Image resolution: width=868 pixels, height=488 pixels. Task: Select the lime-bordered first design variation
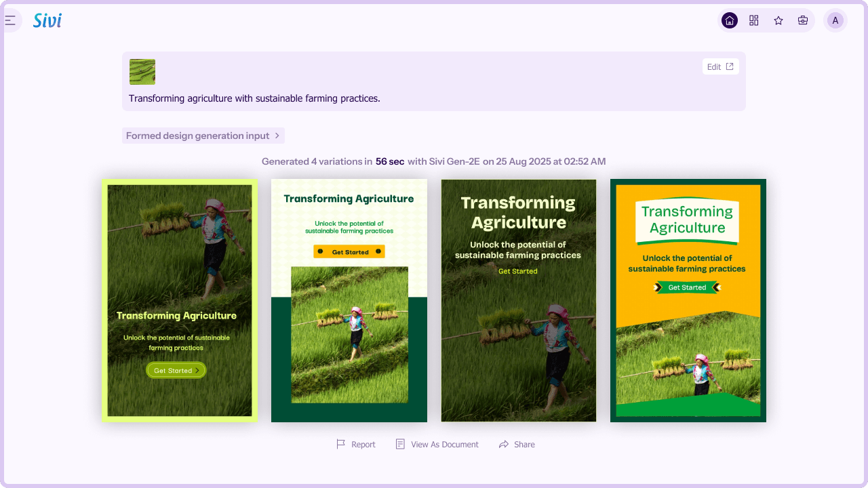tap(180, 300)
